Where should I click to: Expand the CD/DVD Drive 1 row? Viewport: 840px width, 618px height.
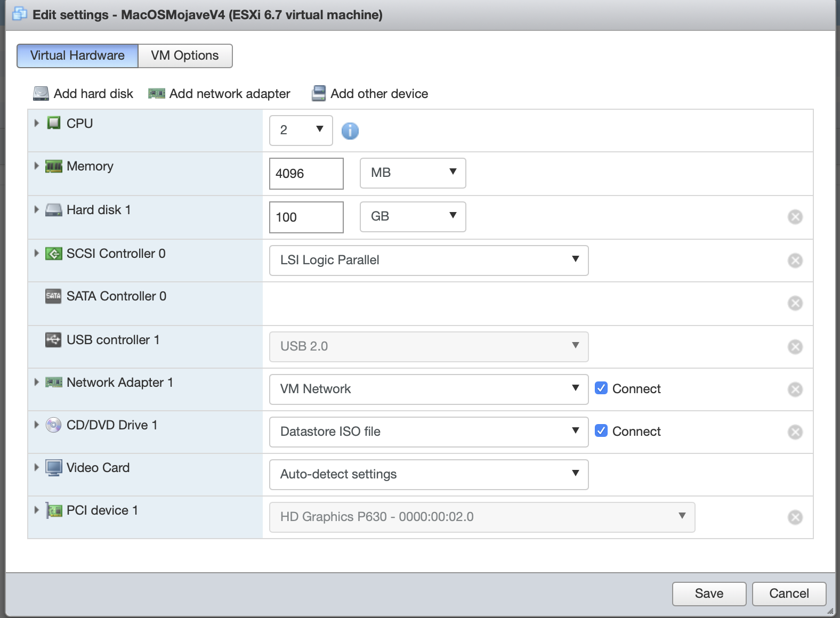37,425
